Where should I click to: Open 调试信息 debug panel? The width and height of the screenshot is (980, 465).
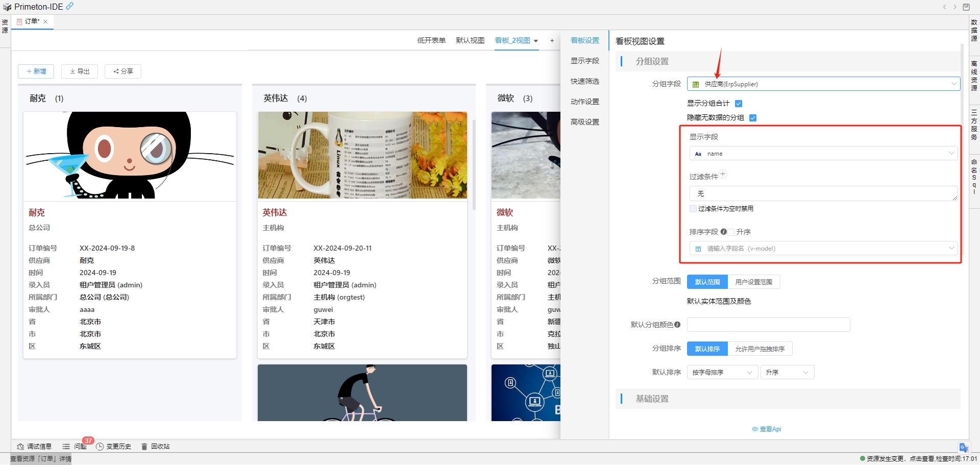point(34,447)
